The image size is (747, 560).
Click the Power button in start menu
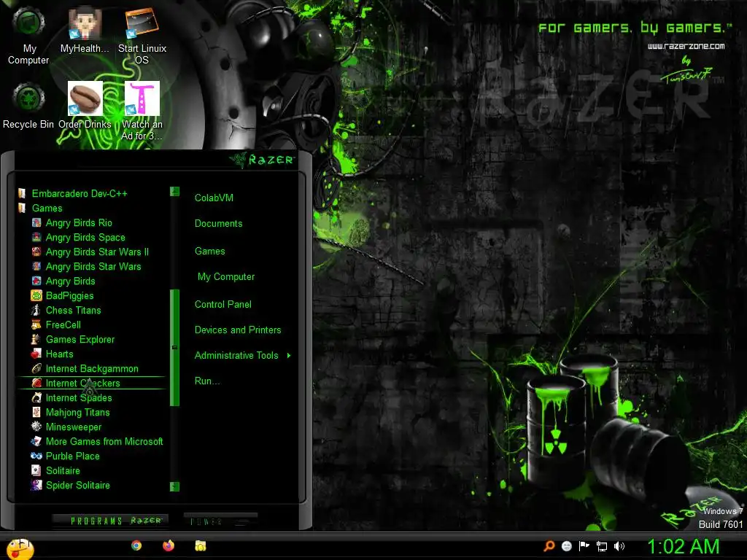click(x=220, y=521)
